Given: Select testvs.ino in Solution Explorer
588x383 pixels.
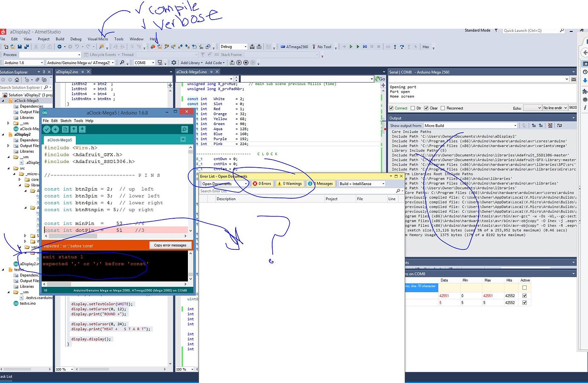Looking at the screenshot, I should (28, 303).
